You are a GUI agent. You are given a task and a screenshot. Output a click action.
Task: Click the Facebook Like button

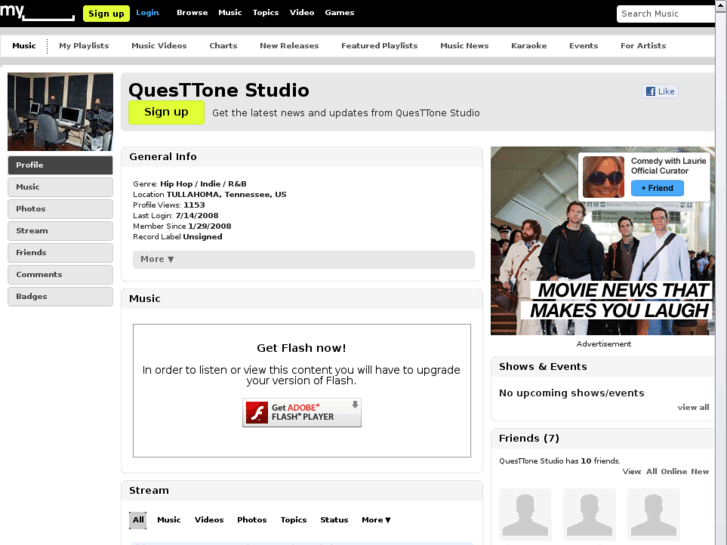click(660, 91)
